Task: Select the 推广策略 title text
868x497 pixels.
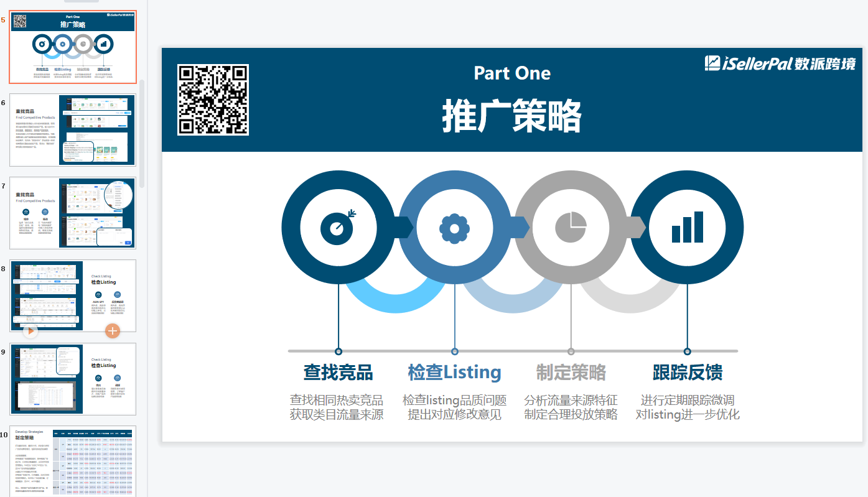Action: point(512,116)
